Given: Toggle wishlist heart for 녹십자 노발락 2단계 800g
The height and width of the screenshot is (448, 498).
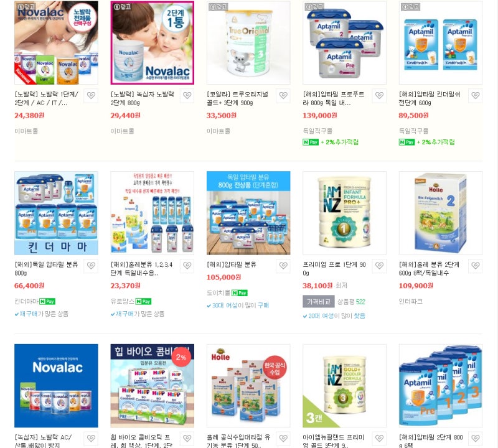Looking at the screenshot, I should [x=187, y=96].
